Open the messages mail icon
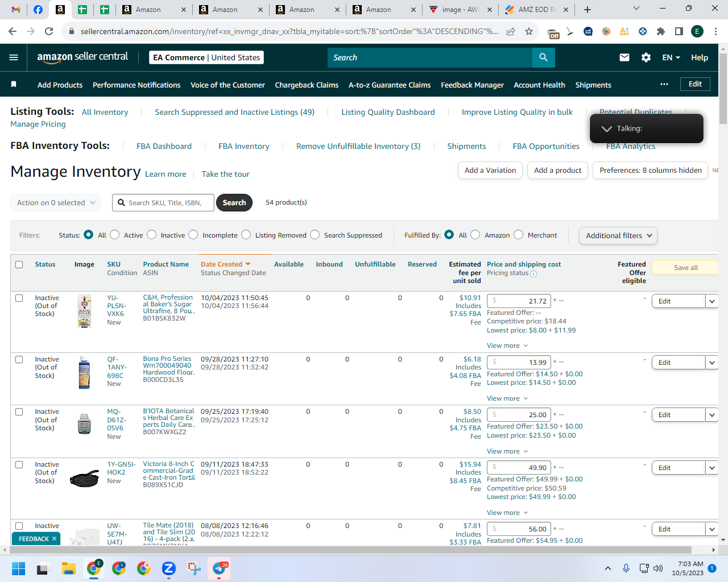Viewport: 728px width, 582px height. click(x=624, y=57)
